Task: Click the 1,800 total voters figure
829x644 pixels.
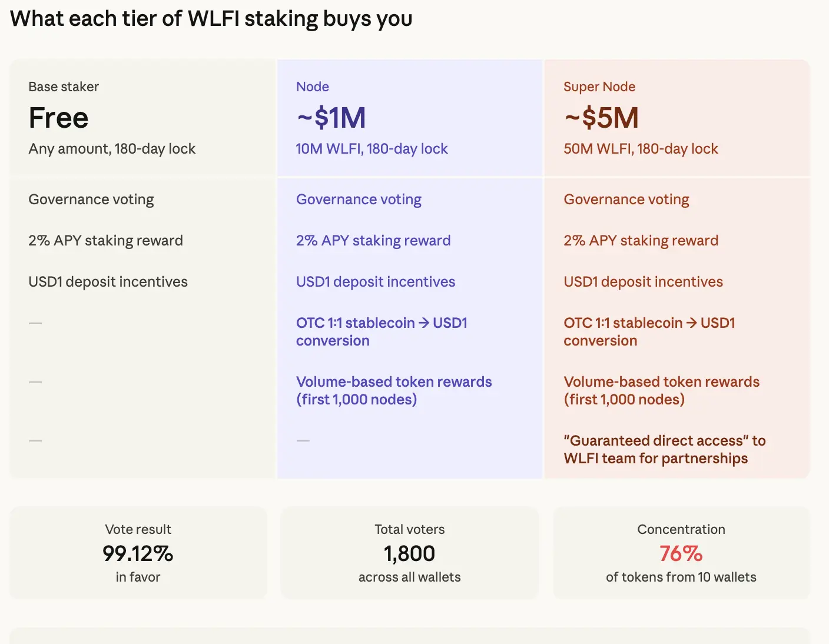Action: pos(409,553)
